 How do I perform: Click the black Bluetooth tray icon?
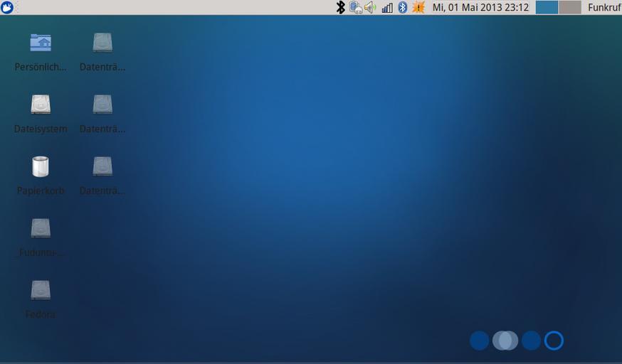[x=340, y=7]
